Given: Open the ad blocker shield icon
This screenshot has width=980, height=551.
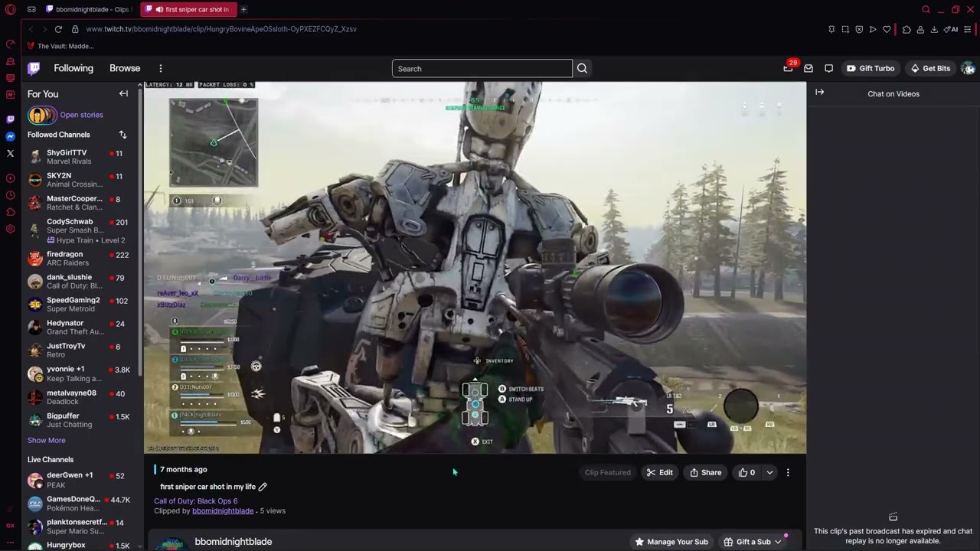Looking at the screenshot, I should (x=859, y=29).
